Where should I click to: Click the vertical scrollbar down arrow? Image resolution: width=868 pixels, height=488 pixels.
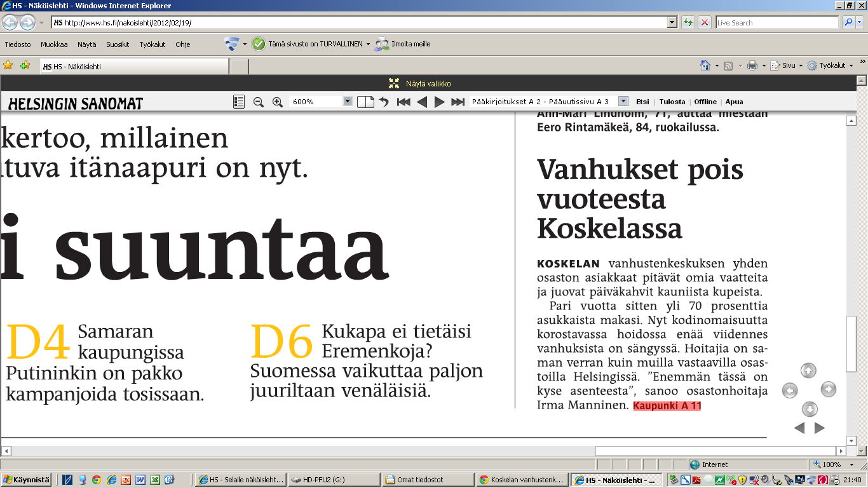tap(852, 440)
